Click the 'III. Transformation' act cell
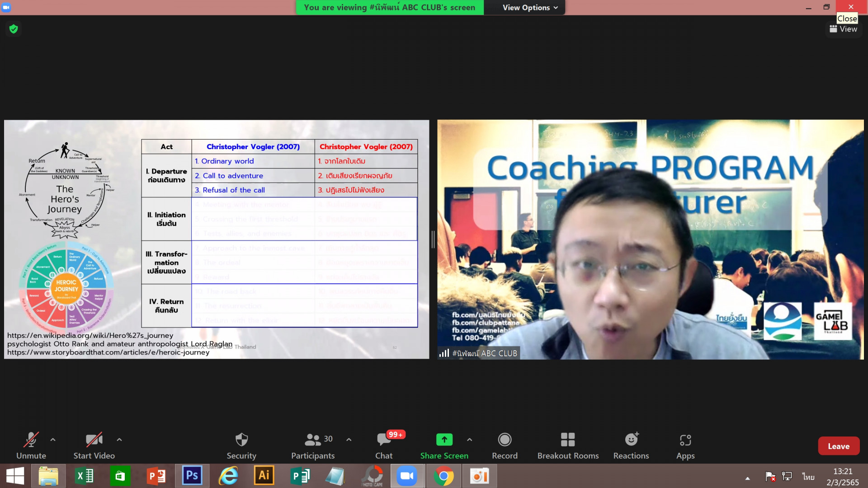 pyautogui.click(x=166, y=263)
